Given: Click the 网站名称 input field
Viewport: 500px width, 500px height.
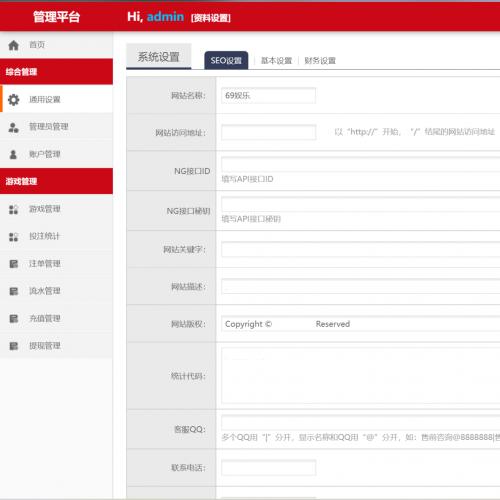Looking at the screenshot, I should [x=268, y=96].
